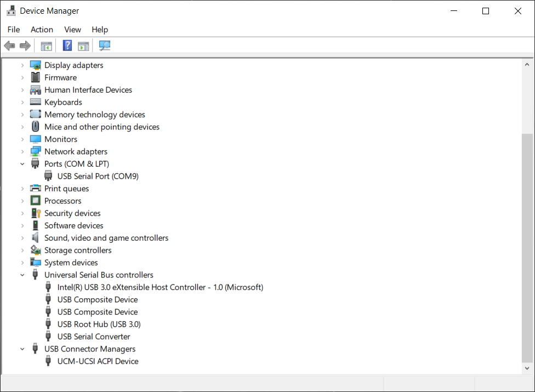Image resolution: width=535 pixels, height=392 pixels.
Task: Select the Firmware category label
Action: tap(61, 77)
